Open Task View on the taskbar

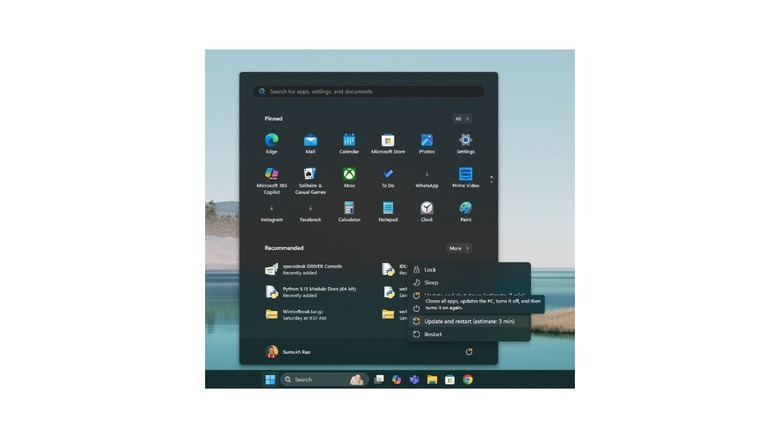click(x=379, y=380)
